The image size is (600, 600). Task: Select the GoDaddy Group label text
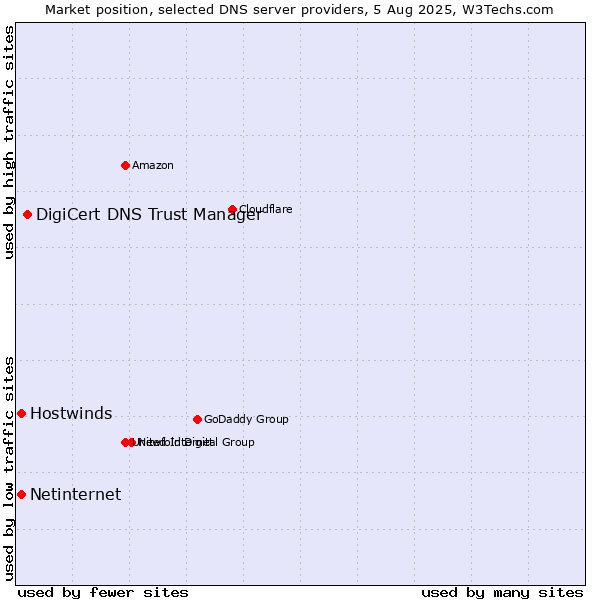click(x=246, y=419)
